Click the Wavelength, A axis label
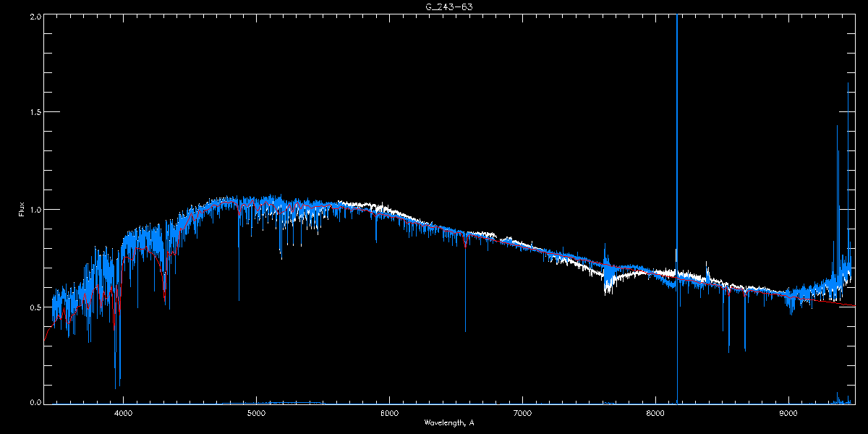Screen dimensions: 868x434 click(x=448, y=422)
